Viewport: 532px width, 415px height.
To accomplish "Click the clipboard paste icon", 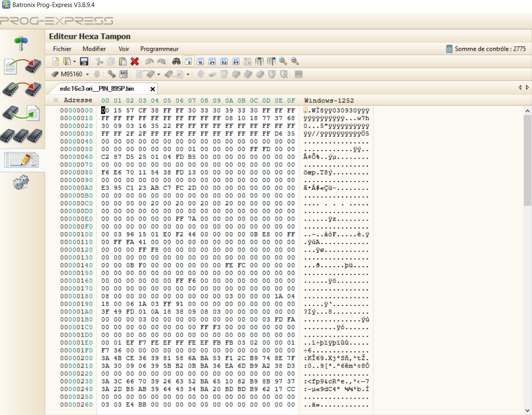I will tap(123, 61).
